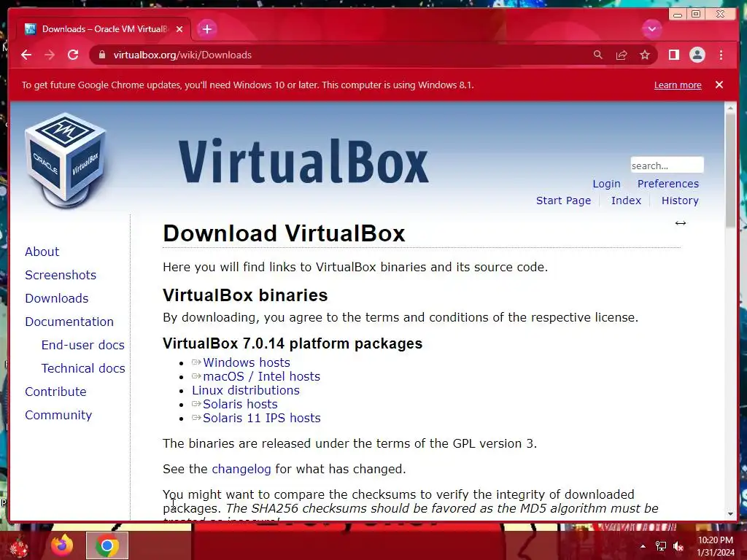Share this page using the share icon

pyautogui.click(x=622, y=55)
